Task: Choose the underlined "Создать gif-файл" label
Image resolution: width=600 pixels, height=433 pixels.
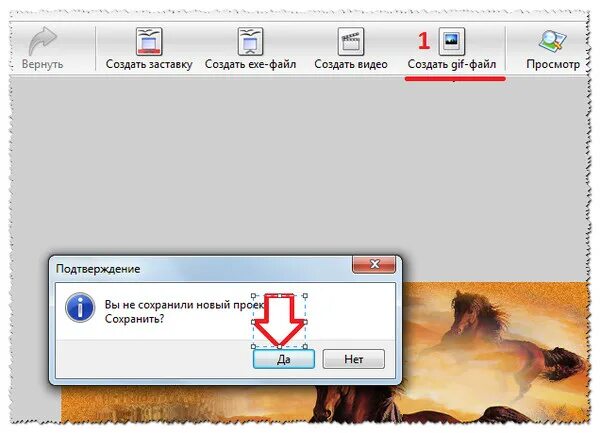Action: (x=452, y=64)
